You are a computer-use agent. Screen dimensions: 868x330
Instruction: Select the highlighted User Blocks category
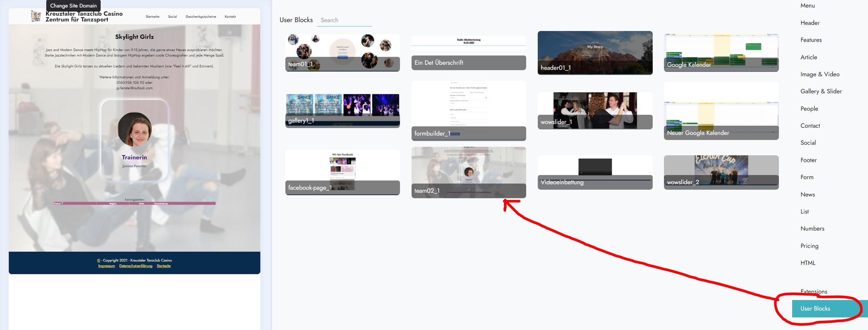830,309
